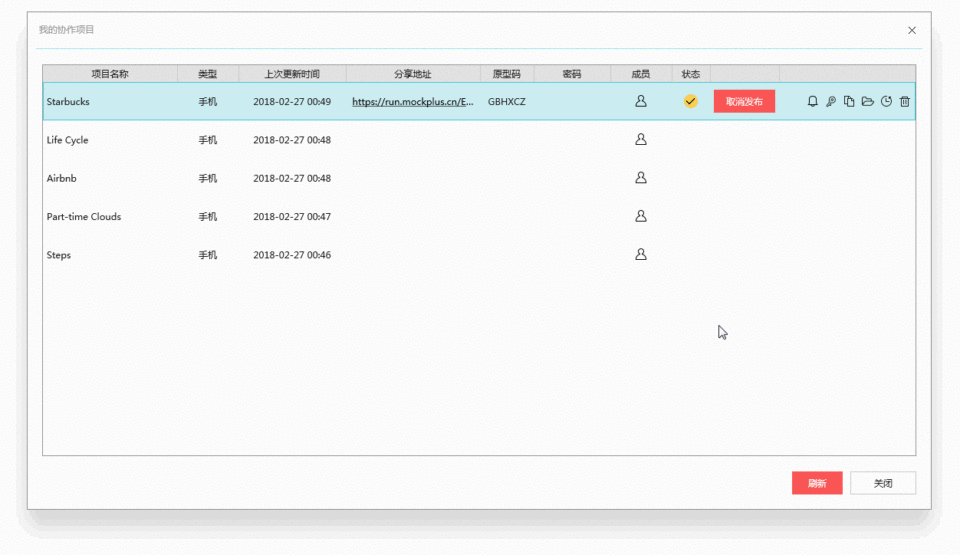This screenshot has height=555, width=960.
Task: Sort by 项目名称 column header
Action: 110,74
